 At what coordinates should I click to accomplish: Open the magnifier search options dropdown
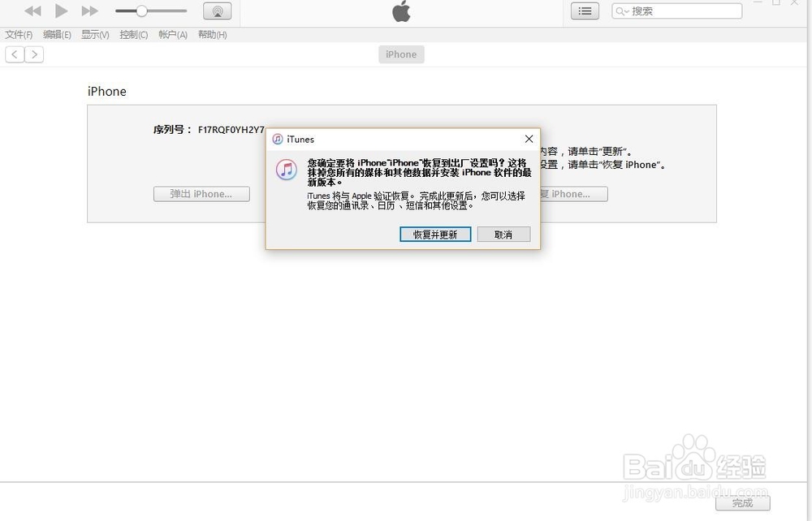(622, 11)
